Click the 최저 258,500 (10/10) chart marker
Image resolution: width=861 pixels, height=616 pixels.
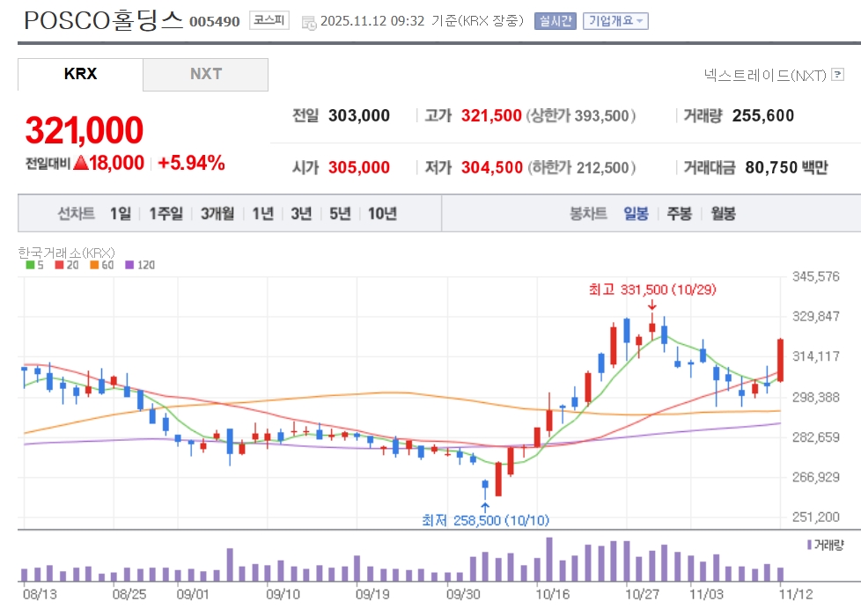coord(485,520)
